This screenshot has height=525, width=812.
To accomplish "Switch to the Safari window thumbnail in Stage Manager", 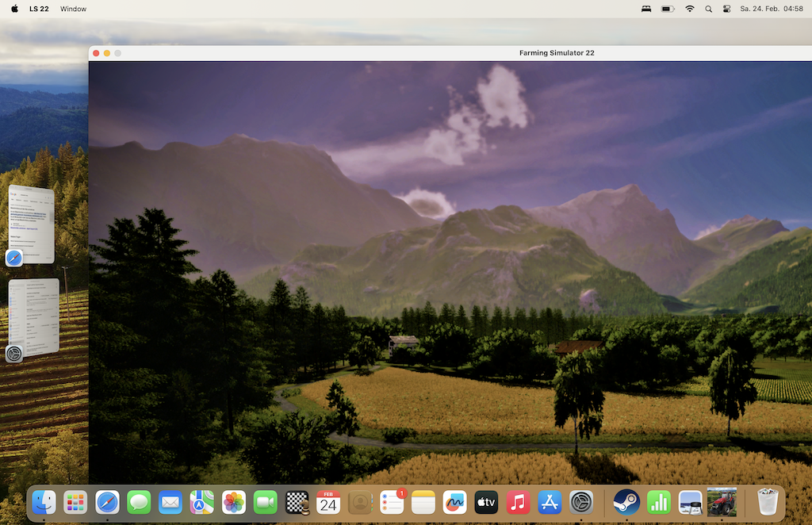I will click(31, 224).
